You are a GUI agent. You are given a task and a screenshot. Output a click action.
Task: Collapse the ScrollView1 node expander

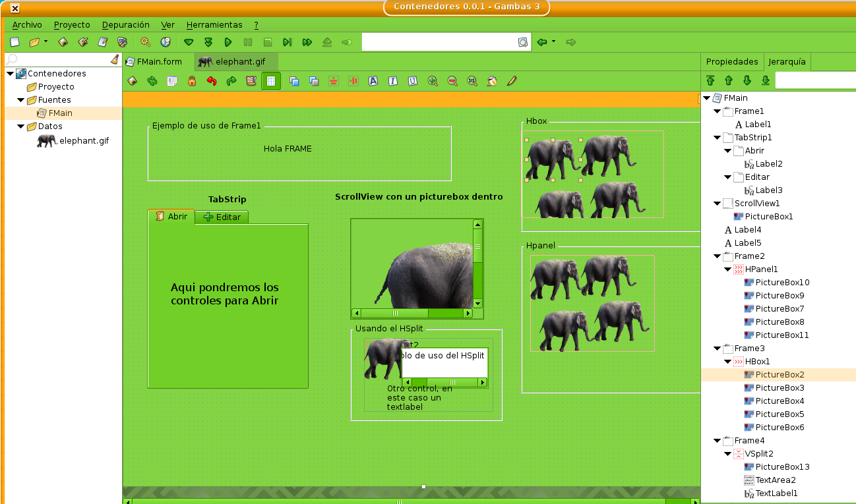[x=718, y=204]
